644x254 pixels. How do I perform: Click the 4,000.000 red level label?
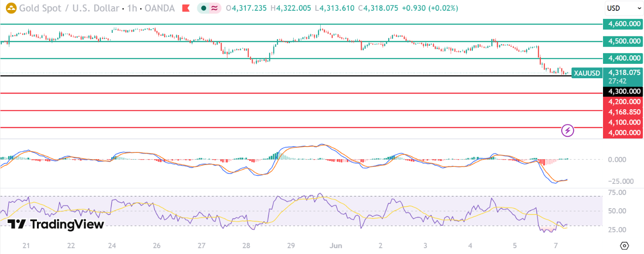click(623, 133)
